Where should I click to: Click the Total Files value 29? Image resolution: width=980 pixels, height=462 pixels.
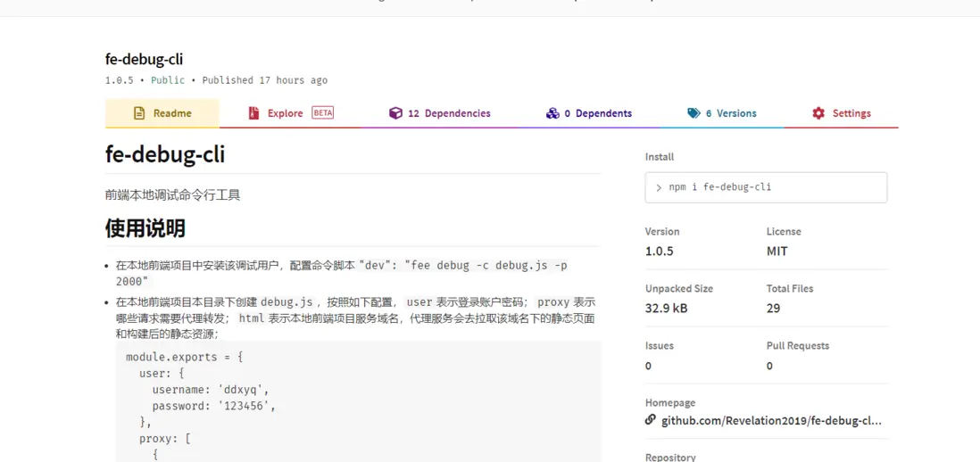(773, 309)
